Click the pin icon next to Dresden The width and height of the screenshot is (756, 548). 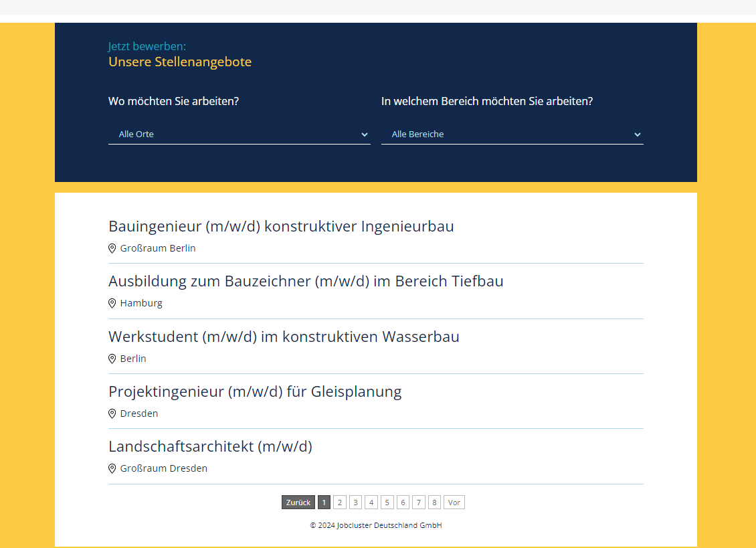coord(112,413)
